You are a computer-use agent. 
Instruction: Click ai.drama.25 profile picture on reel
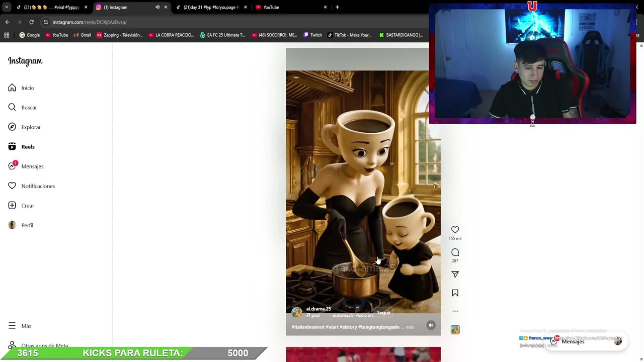(297, 312)
